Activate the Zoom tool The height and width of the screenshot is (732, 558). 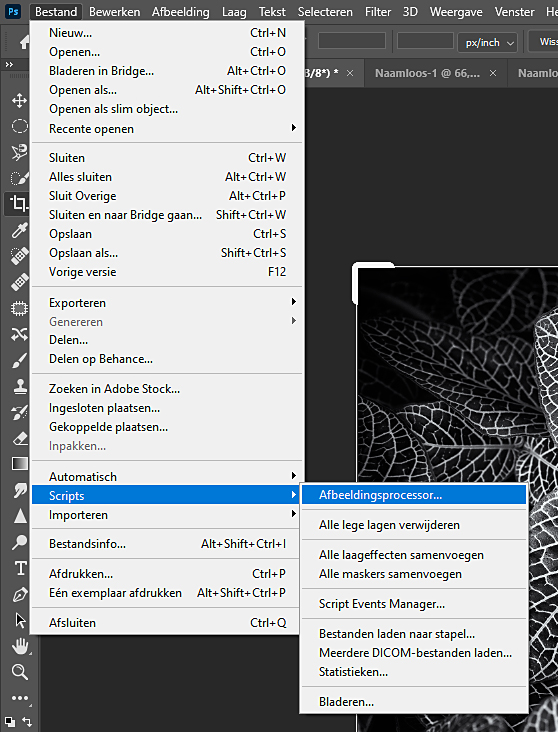(19, 672)
